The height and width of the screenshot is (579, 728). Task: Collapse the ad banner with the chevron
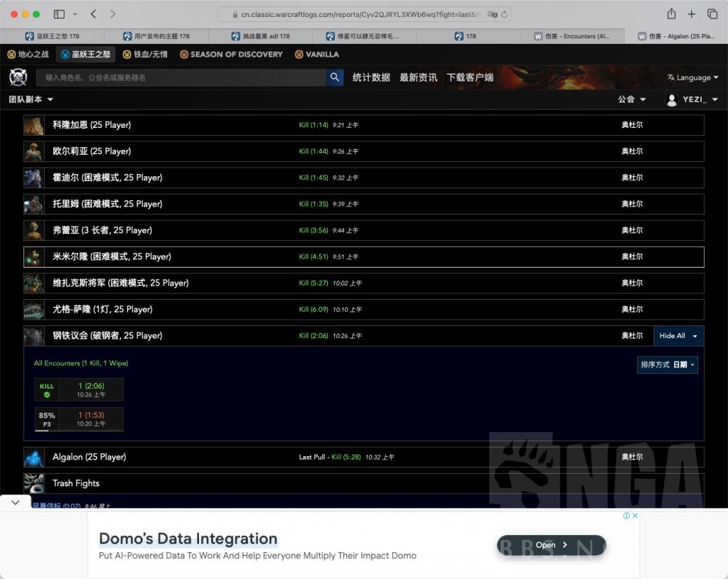16,502
